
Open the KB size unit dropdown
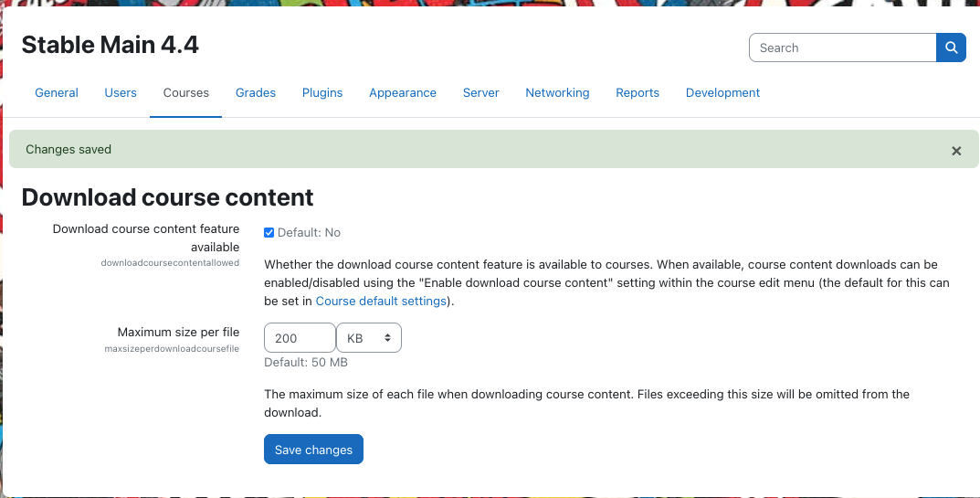point(369,338)
